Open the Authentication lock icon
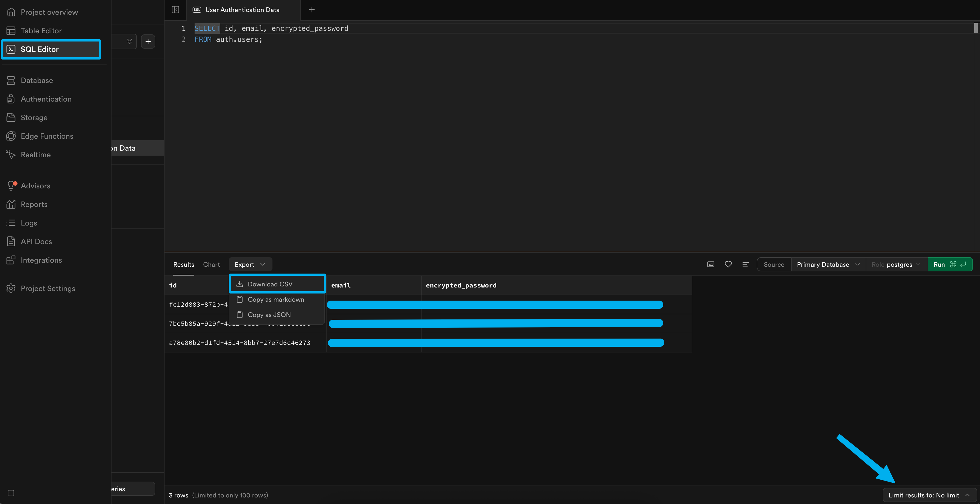The width and height of the screenshot is (980, 504). pyautogui.click(x=11, y=99)
